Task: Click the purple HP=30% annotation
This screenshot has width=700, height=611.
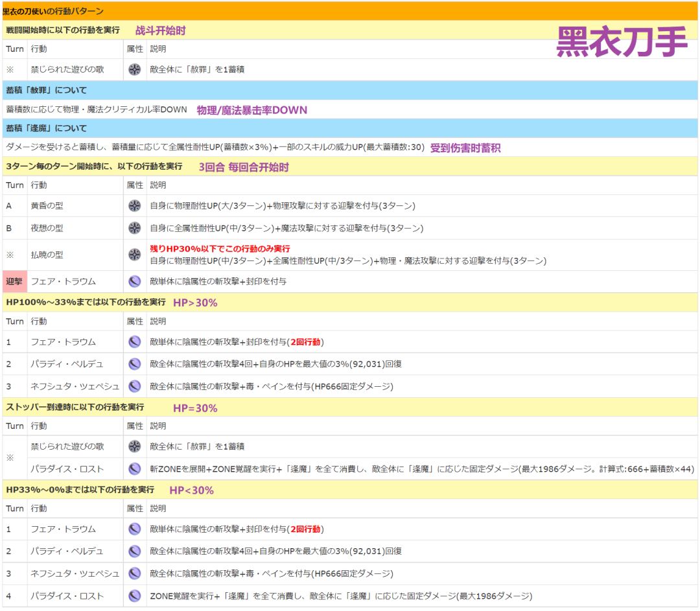Action: (x=195, y=408)
